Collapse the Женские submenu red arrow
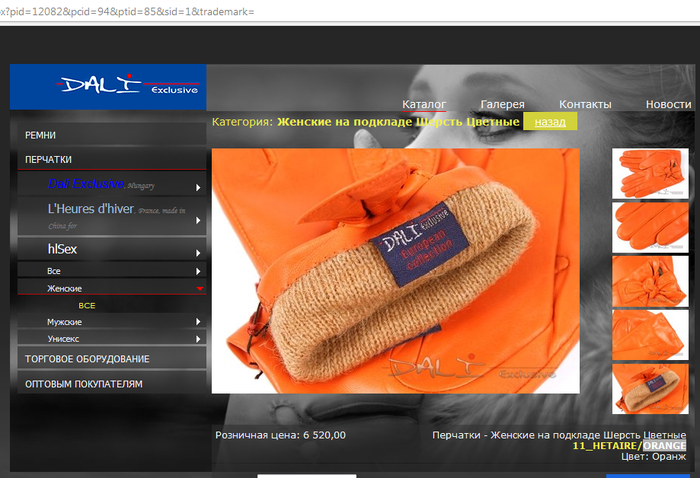 point(199,289)
